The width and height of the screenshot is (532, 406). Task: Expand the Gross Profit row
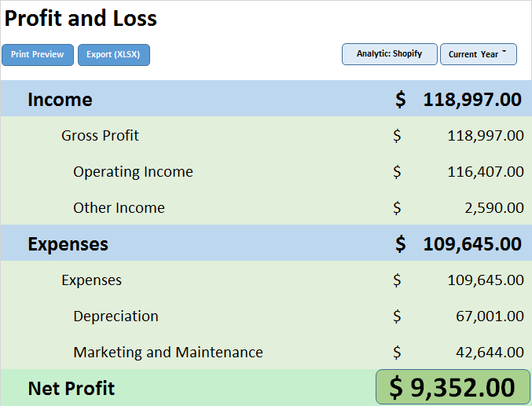click(x=100, y=136)
